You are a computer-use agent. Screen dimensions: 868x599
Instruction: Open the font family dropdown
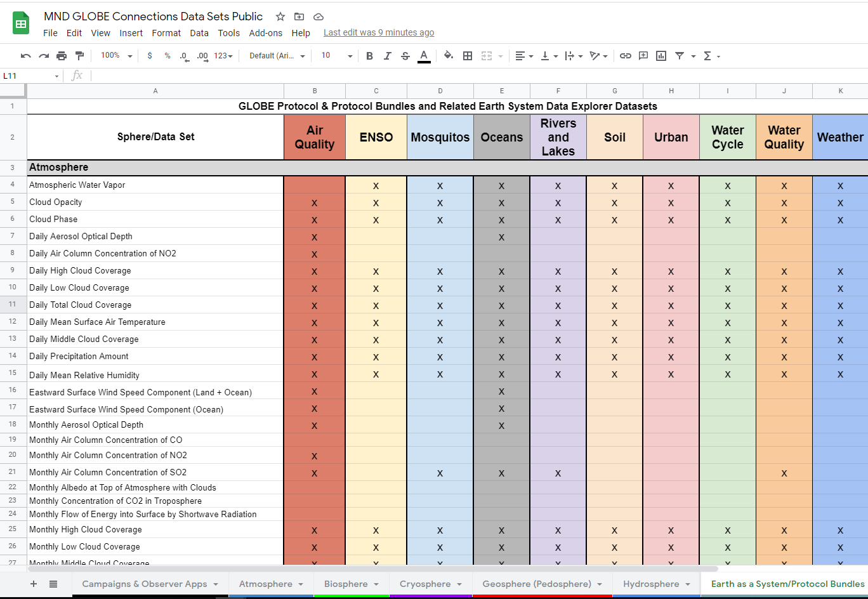click(x=277, y=56)
